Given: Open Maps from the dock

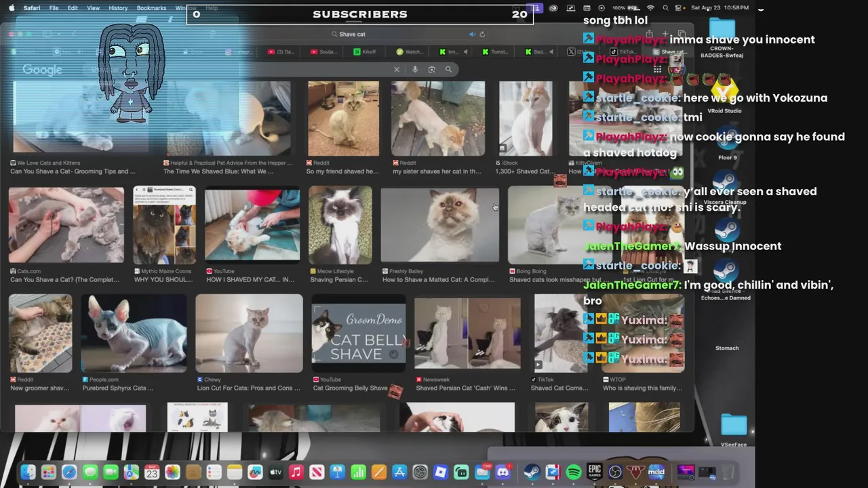Looking at the screenshot, I should (x=131, y=472).
